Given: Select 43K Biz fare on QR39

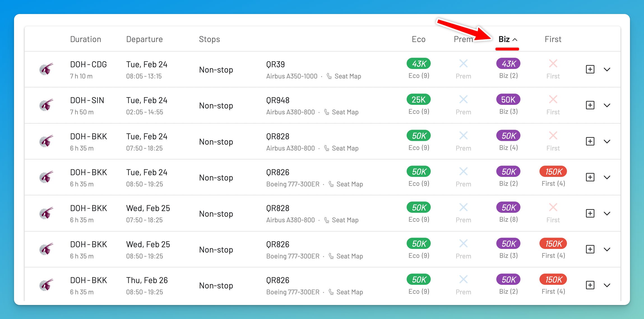Looking at the screenshot, I should [x=508, y=64].
